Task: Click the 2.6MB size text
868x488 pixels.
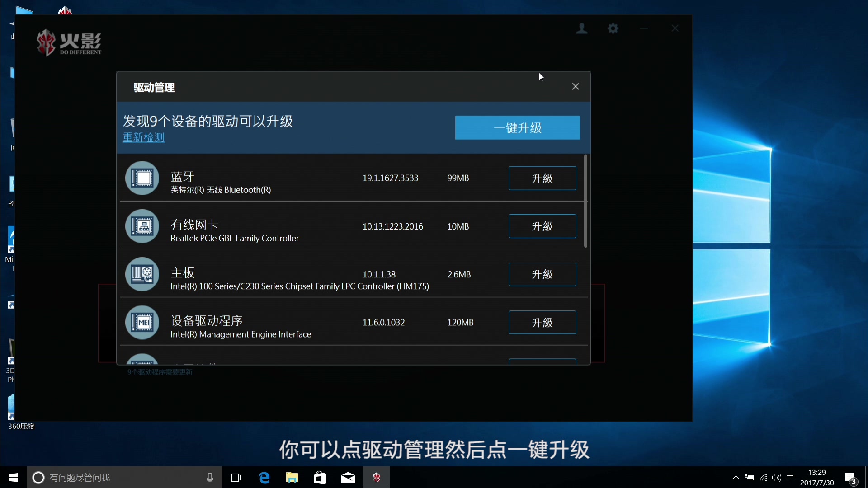Action: [x=459, y=274]
